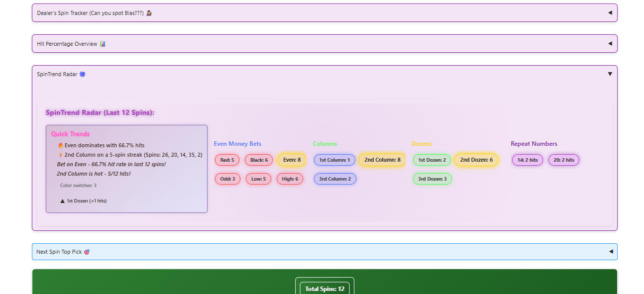644x294 pixels.
Task: Click the 2nd Column: 8 badge
Action: click(x=382, y=160)
